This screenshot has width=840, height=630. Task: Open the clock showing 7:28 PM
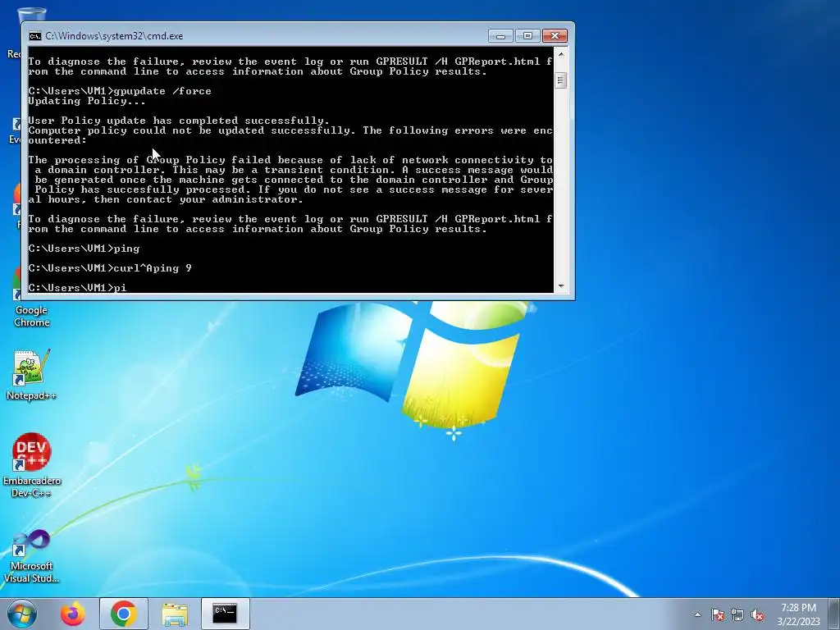[x=798, y=614]
